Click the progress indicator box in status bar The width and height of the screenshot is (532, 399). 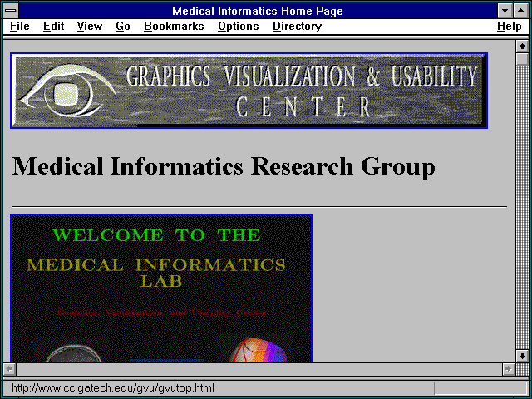(480, 388)
